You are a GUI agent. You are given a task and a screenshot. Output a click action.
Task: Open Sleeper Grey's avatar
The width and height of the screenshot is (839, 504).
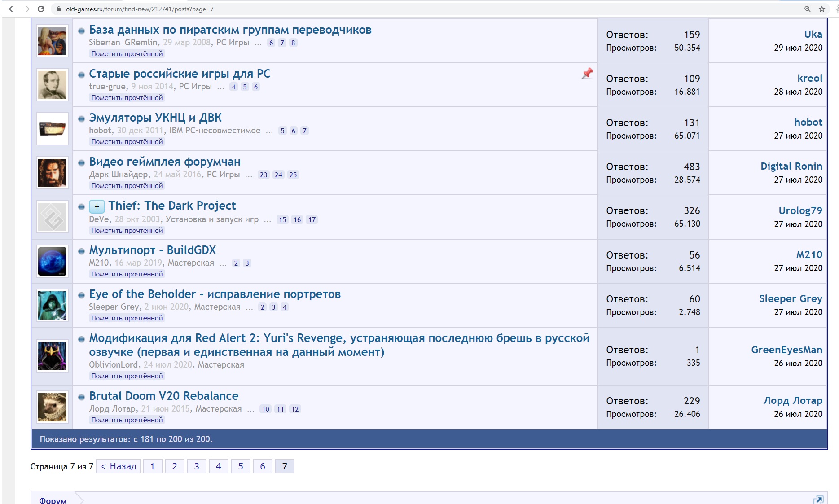pyautogui.click(x=53, y=305)
